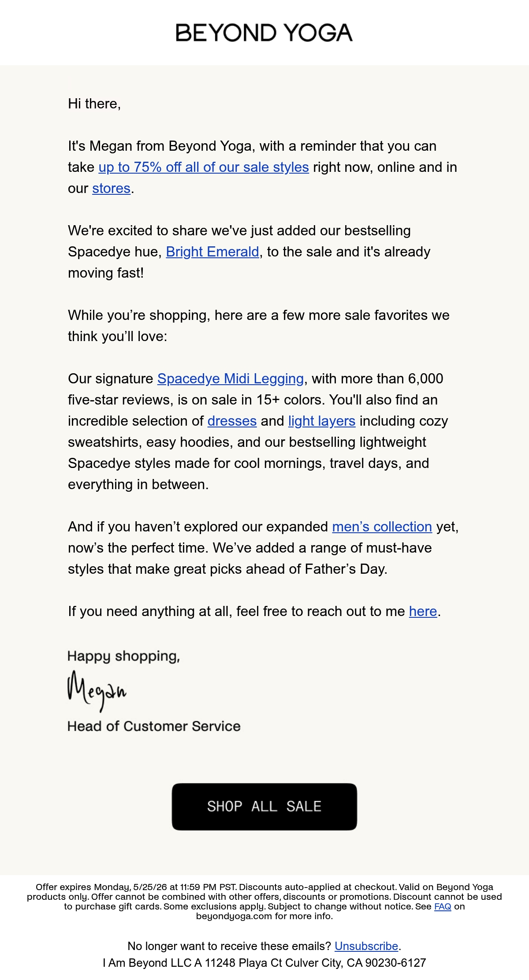Click the 'here' contact link
Screen dimensions: 529x980
coord(423,612)
